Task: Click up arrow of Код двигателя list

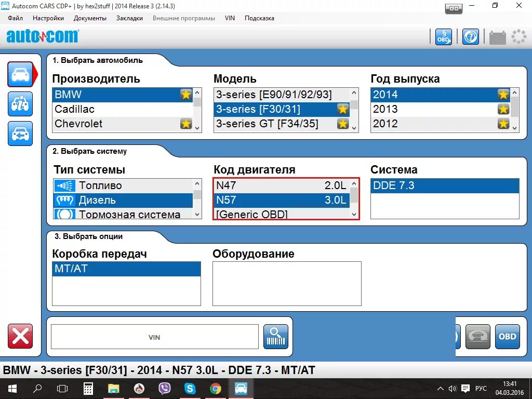Action: (354, 183)
